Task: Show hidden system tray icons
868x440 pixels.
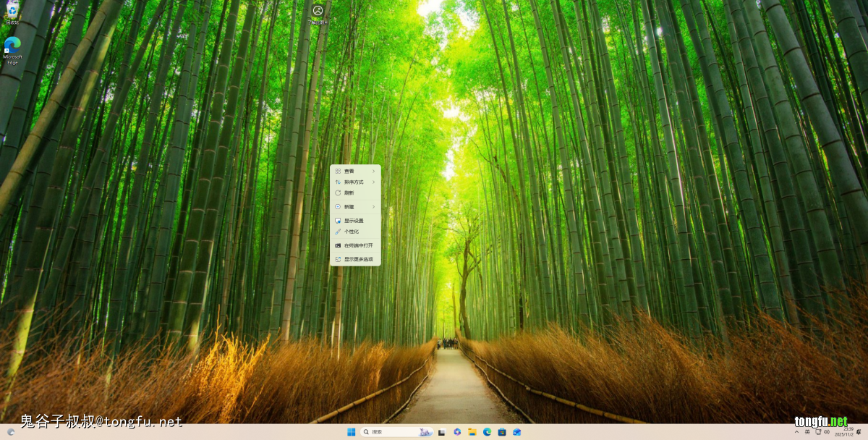Action: pyautogui.click(x=797, y=432)
